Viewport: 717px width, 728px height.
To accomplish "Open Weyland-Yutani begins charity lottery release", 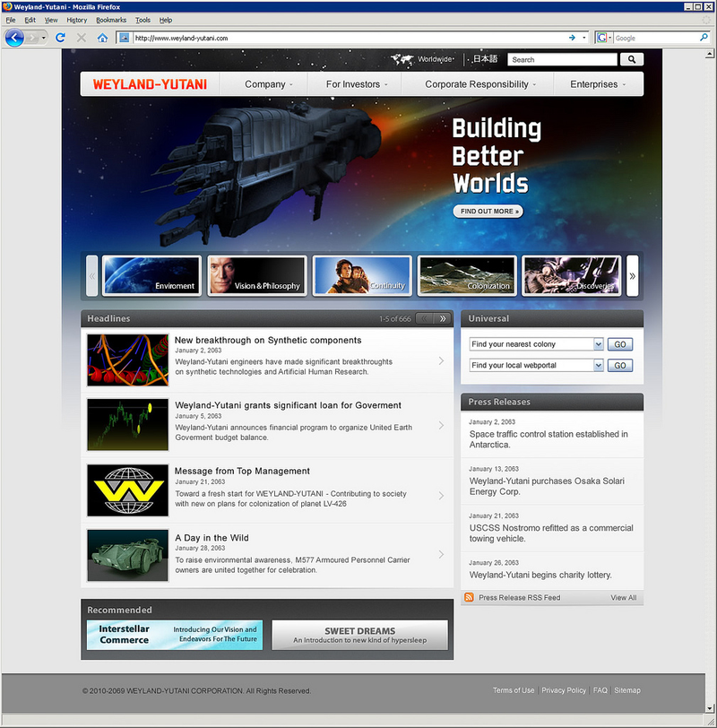I will click(540, 575).
